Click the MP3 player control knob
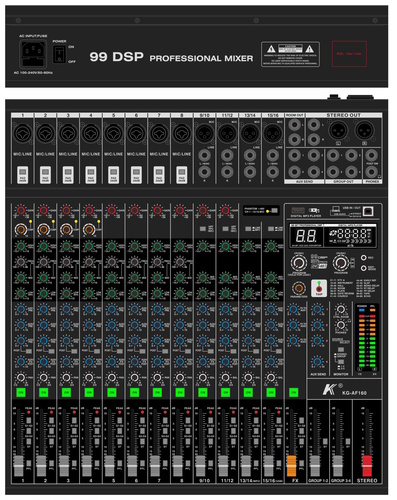Screen dimensions: 397x500 pos(341,263)
